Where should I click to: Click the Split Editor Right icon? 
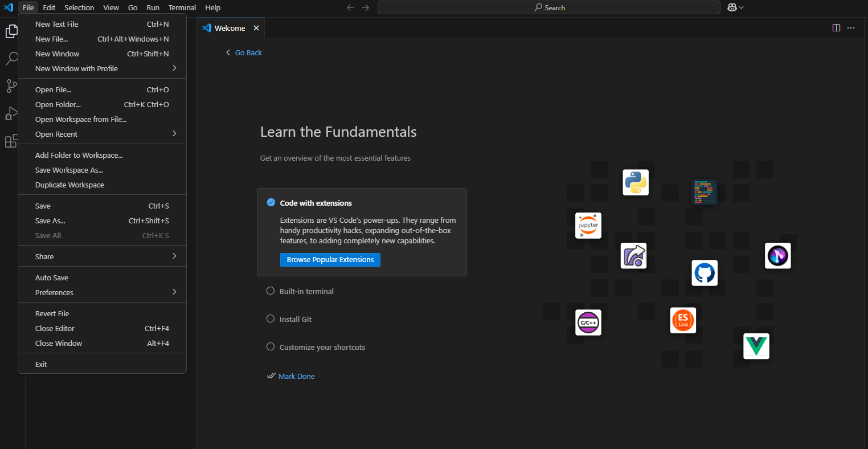[x=836, y=28]
